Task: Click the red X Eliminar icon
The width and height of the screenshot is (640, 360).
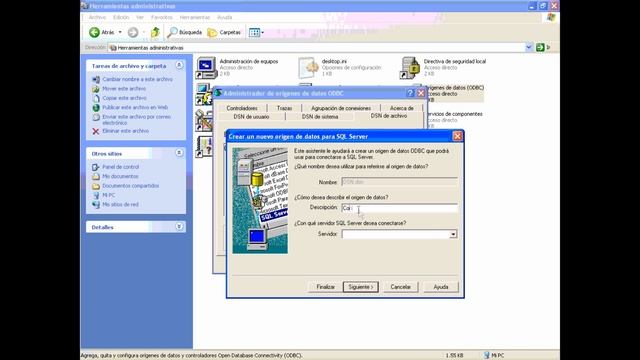Action: (96, 131)
